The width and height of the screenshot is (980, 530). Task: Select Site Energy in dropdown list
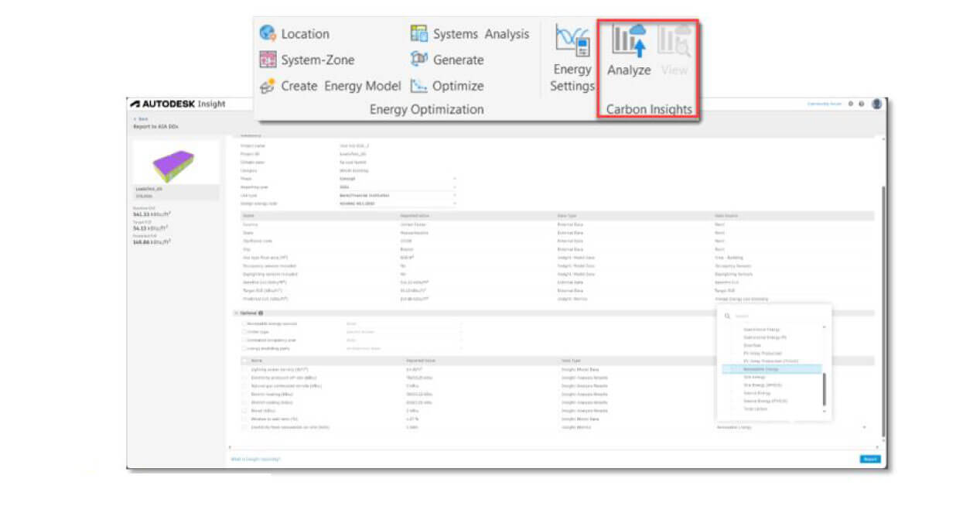(755, 377)
